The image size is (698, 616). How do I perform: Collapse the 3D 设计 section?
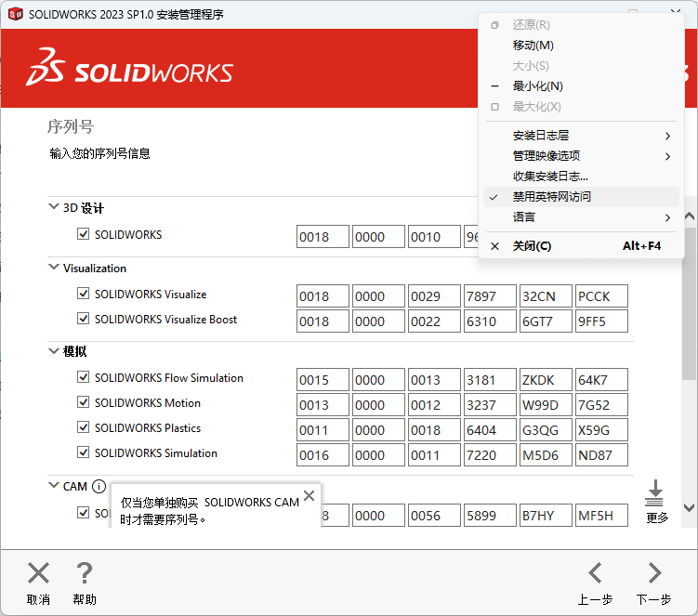(x=53, y=206)
